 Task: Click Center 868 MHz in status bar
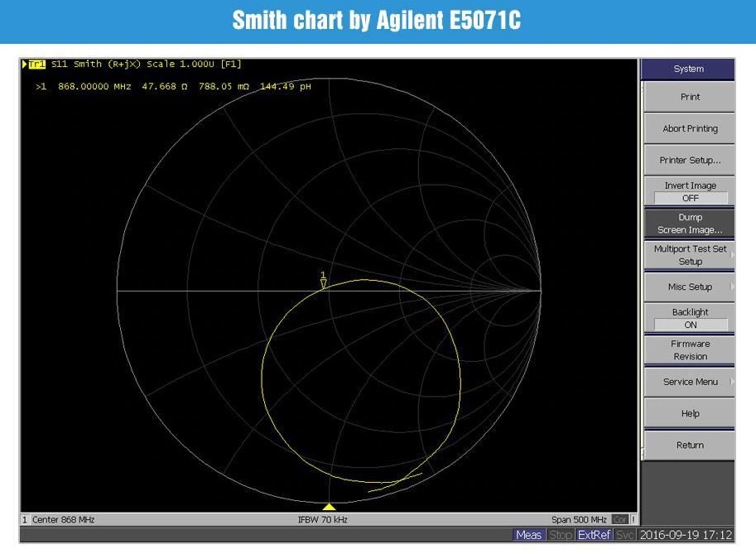(x=63, y=520)
